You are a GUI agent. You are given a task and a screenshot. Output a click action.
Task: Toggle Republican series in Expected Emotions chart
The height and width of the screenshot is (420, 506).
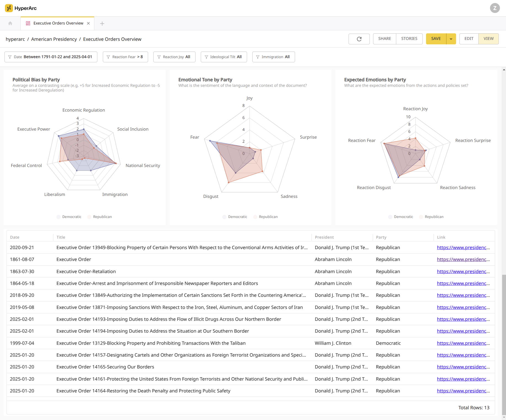[431, 217]
